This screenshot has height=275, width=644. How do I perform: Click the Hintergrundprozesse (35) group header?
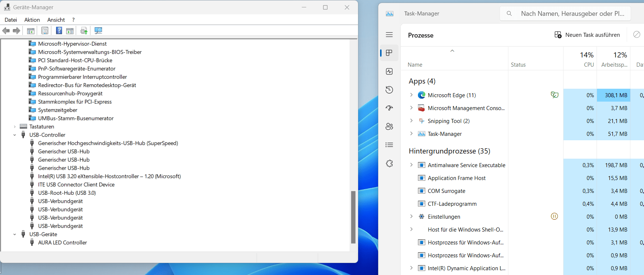point(449,151)
